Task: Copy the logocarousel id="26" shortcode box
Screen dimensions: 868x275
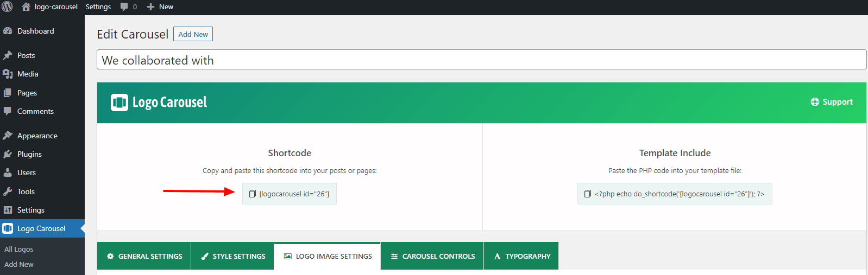Action: point(290,194)
